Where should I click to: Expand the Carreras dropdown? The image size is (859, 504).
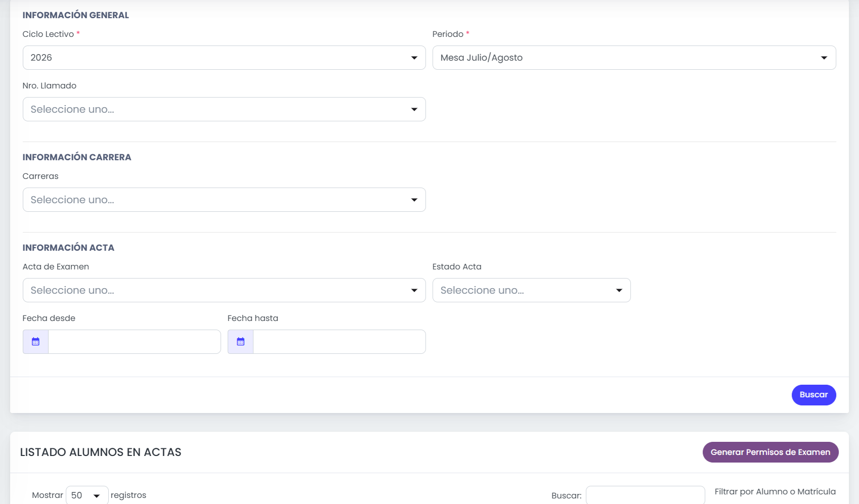pyautogui.click(x=224, y=200)
